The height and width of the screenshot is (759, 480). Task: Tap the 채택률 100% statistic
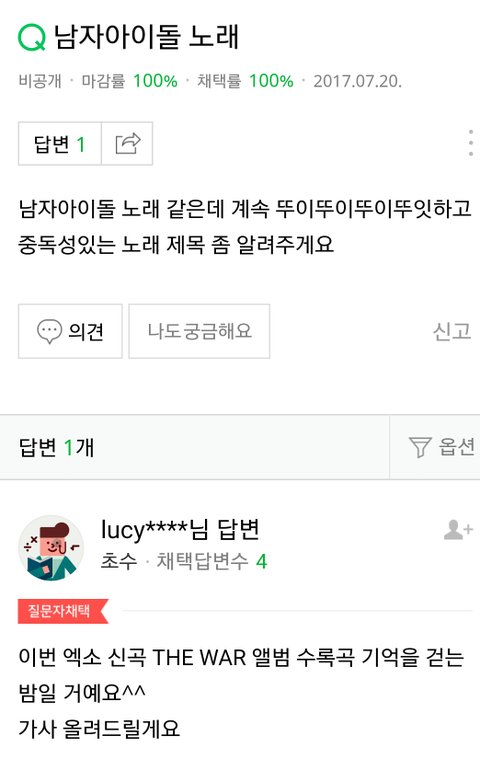coord(245,81)
